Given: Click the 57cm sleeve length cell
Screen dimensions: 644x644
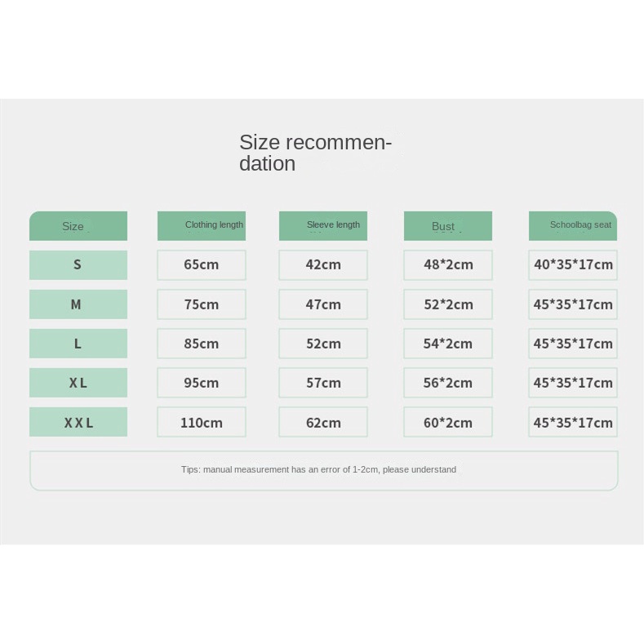Looking at the screenshot, I should tap(323, 383).
